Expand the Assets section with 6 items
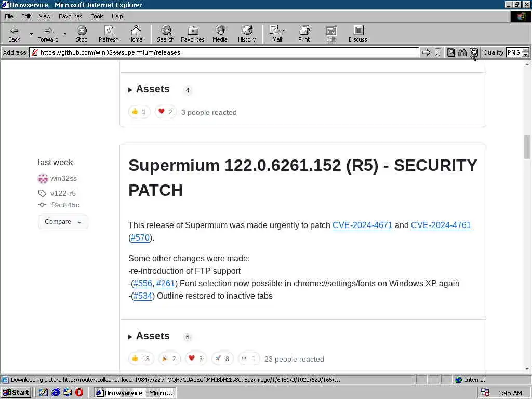Image resolution: width=532 pixels, height=399 pixels. tap(149, 336)
